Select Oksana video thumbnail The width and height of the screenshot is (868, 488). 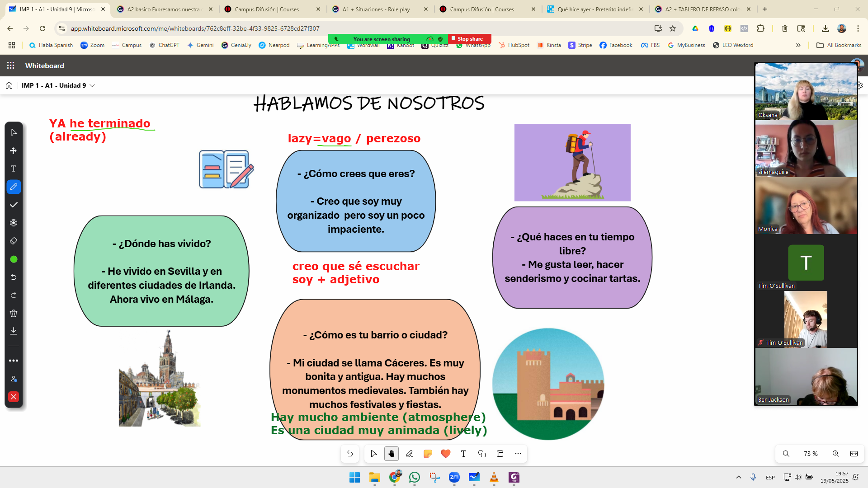point(806,91)
